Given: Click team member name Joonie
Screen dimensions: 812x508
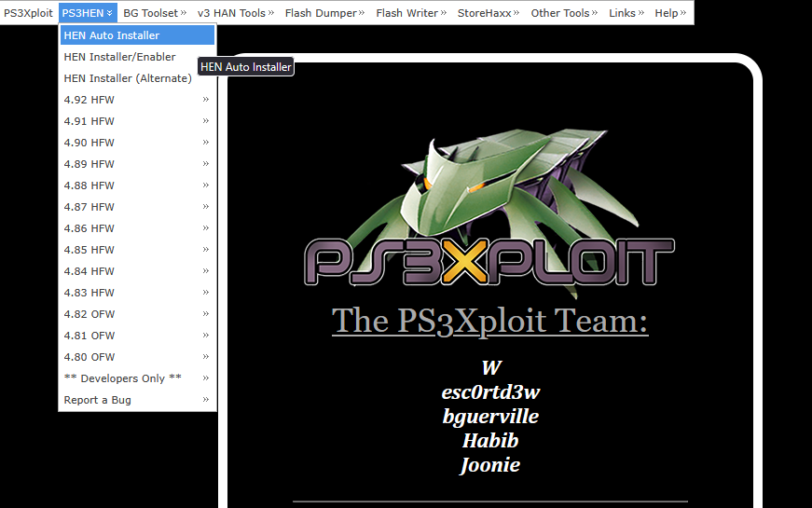Looking at the screenshot, I should tap(490, 465).
